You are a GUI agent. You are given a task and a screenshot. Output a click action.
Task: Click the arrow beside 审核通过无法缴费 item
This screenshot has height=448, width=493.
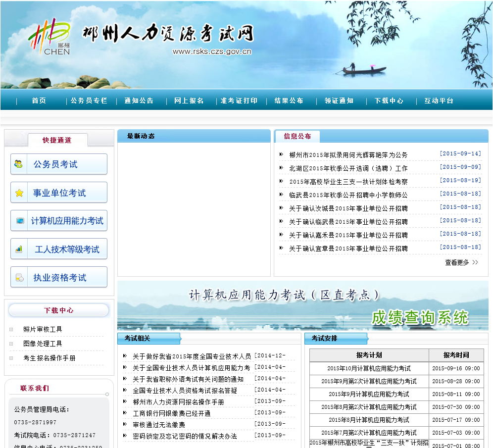125,424
